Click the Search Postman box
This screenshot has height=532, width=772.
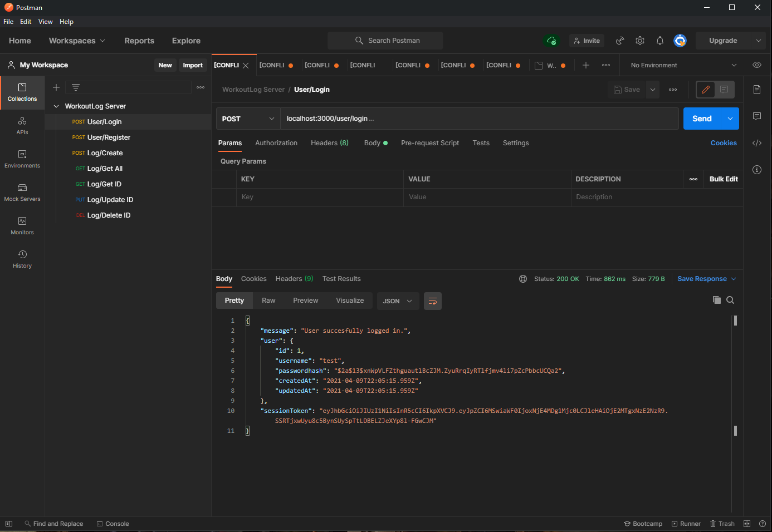click(385, 41)
